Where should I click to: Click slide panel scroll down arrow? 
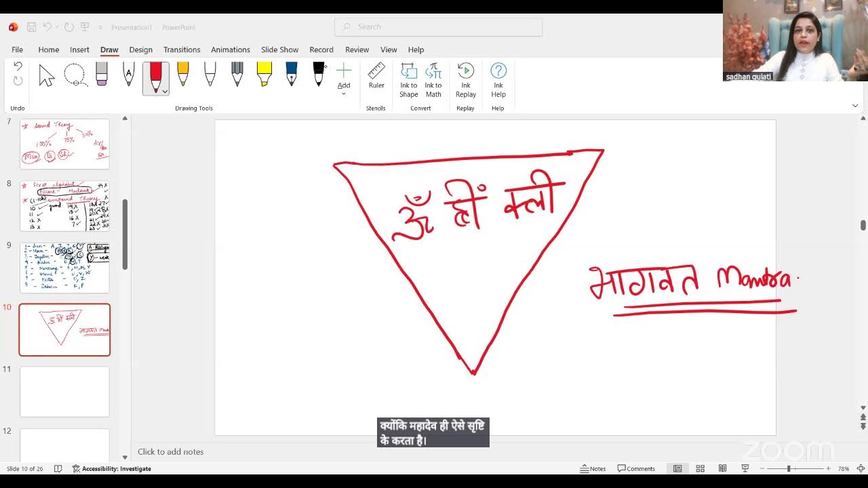pos(125,457)
